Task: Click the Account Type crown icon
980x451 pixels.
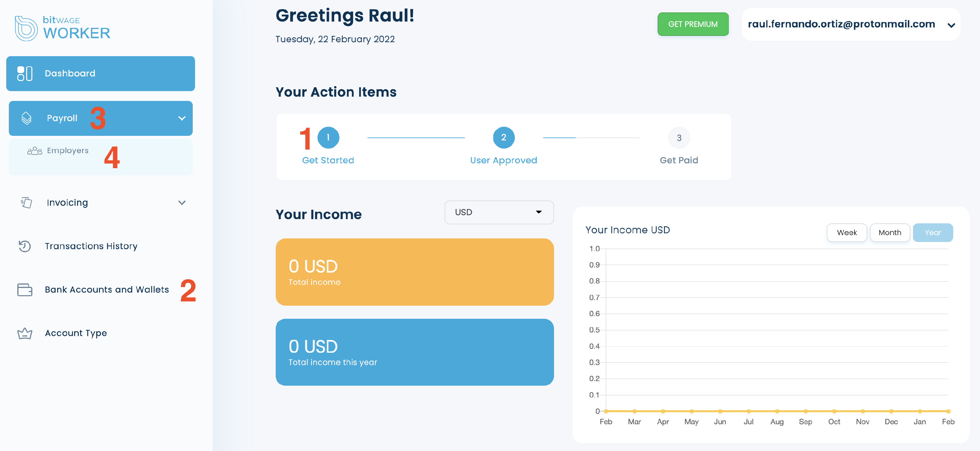Action: pyautogui.click(x=25, y=333)
